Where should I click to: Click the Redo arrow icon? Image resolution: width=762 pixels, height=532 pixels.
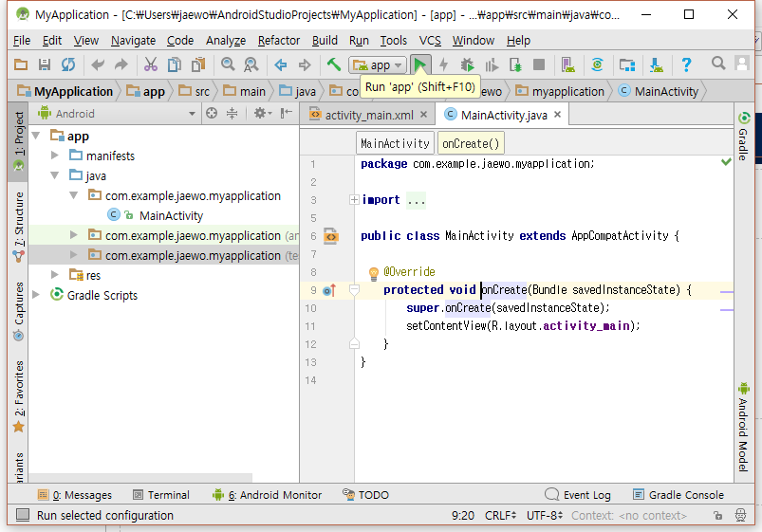[x=121, y=64]
